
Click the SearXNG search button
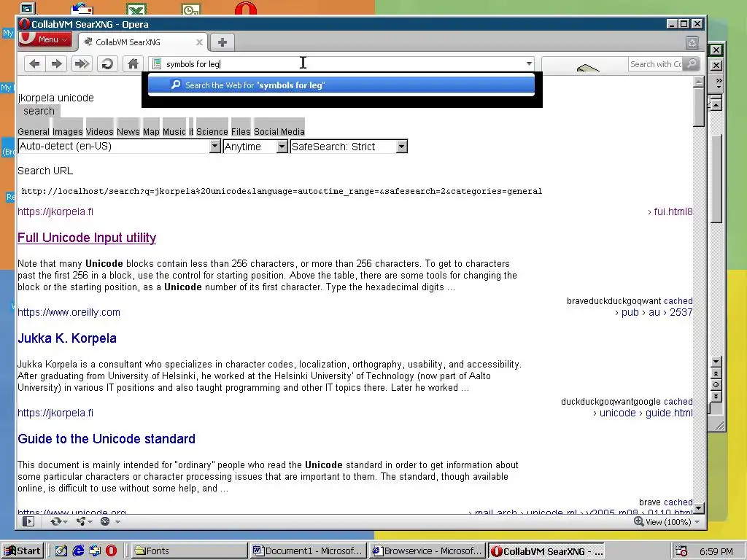coord(39,111)
